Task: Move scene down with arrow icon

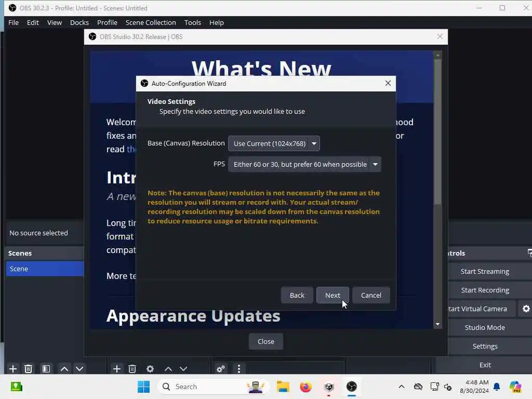Action: 79,369
